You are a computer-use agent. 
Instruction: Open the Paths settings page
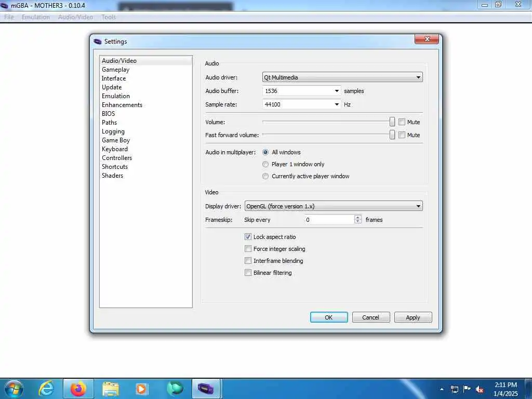click(146, 123)
